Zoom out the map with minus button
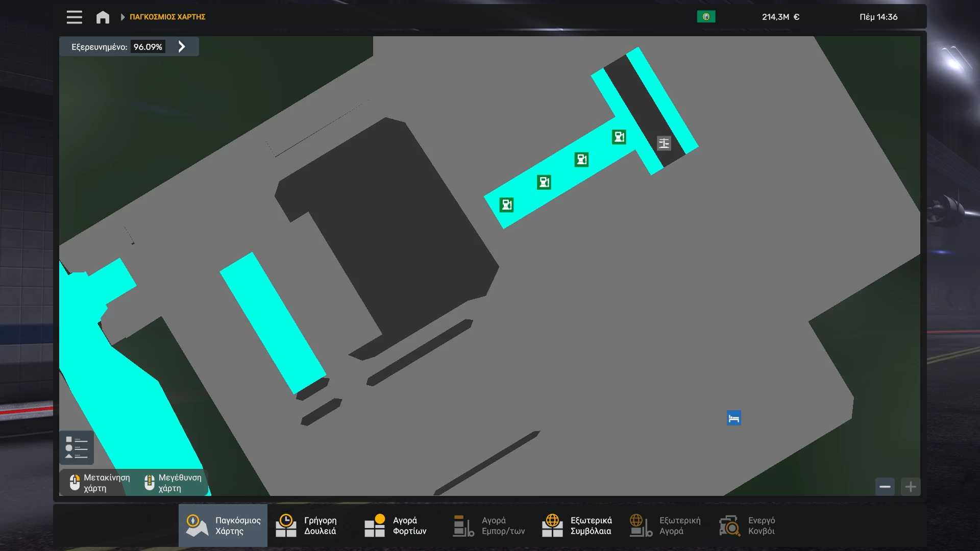Viewport: 980px width, 551px height. pyautogui.click(x=885, y=487)
